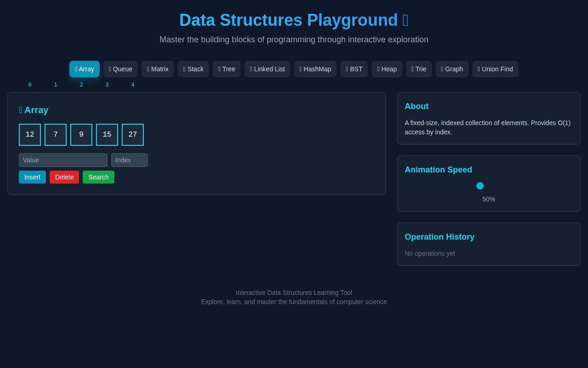Switch to the Trie tab

418,69
